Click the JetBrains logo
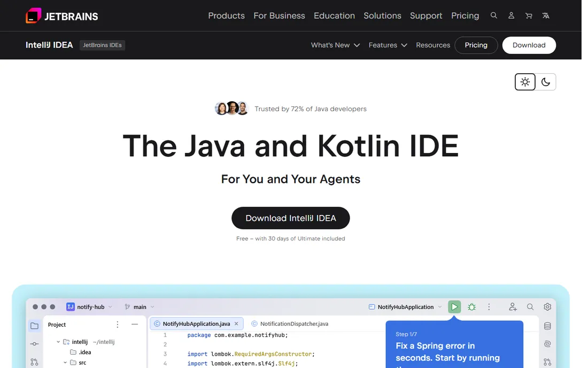The height and width of the screenshot is (368, 588). (62, 16)
